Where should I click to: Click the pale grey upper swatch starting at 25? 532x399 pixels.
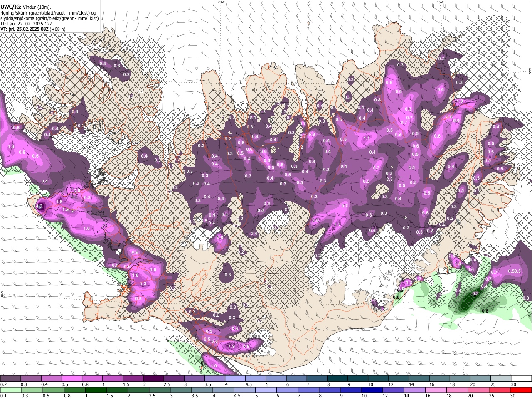501,379
